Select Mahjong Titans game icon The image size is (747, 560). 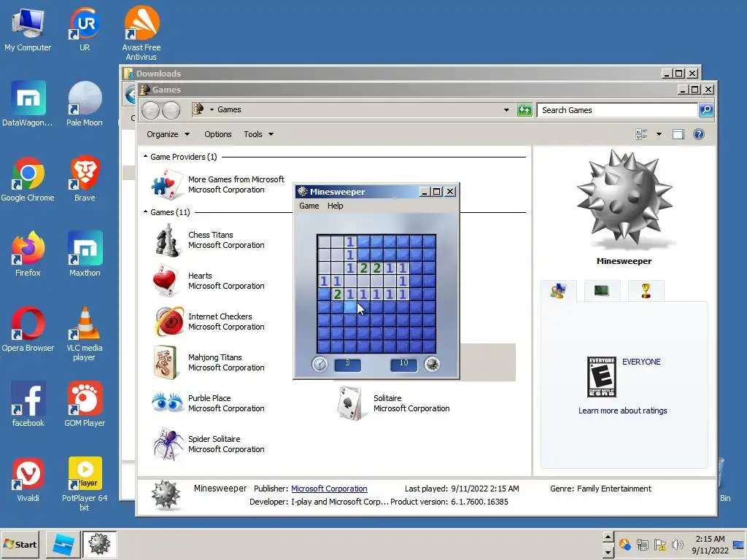(x=165, y=362)
